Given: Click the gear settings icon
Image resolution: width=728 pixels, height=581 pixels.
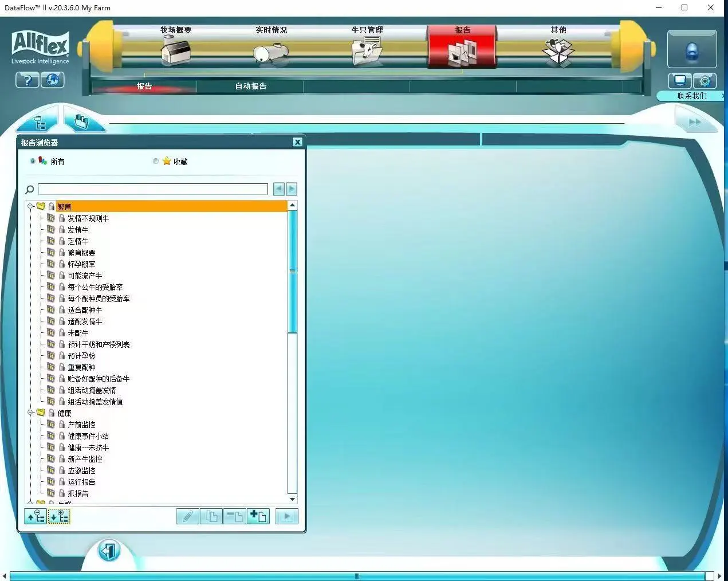Looking at the screenshot, I should [705, 81].
